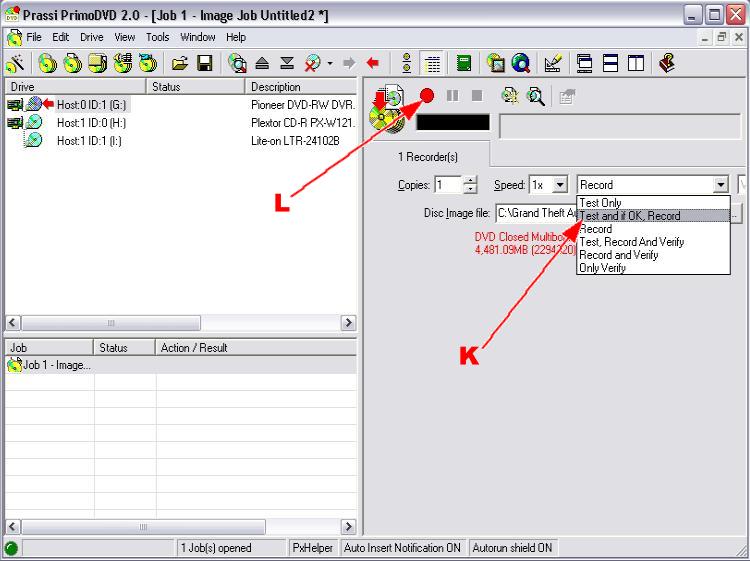This screenshot has height=561, width=750.
Task: Click the 'Description' column header
Action: tap(301, 87)
